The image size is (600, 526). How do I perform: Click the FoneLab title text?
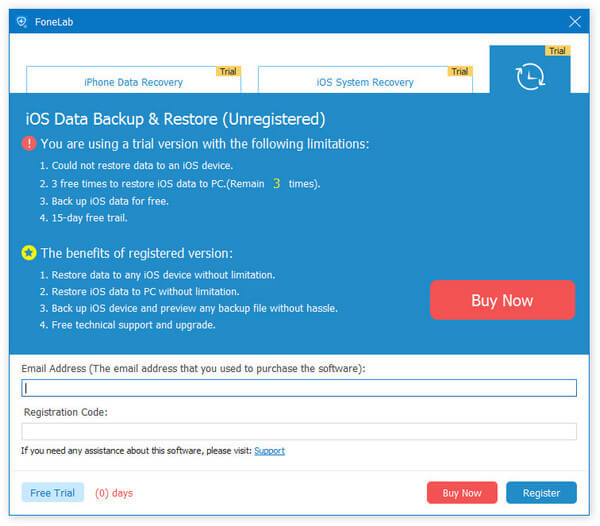click(54, 22)
